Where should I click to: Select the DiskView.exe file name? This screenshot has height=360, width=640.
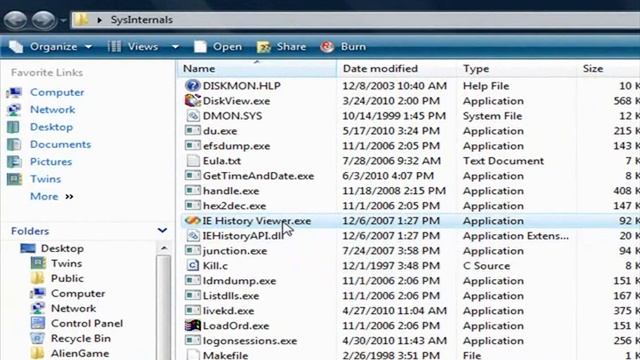236,101
